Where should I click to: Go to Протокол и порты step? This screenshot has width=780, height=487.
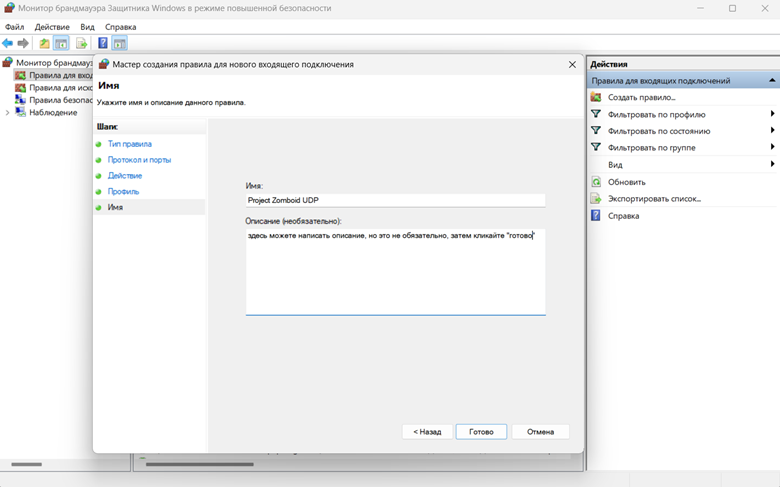tap(139, 160)
